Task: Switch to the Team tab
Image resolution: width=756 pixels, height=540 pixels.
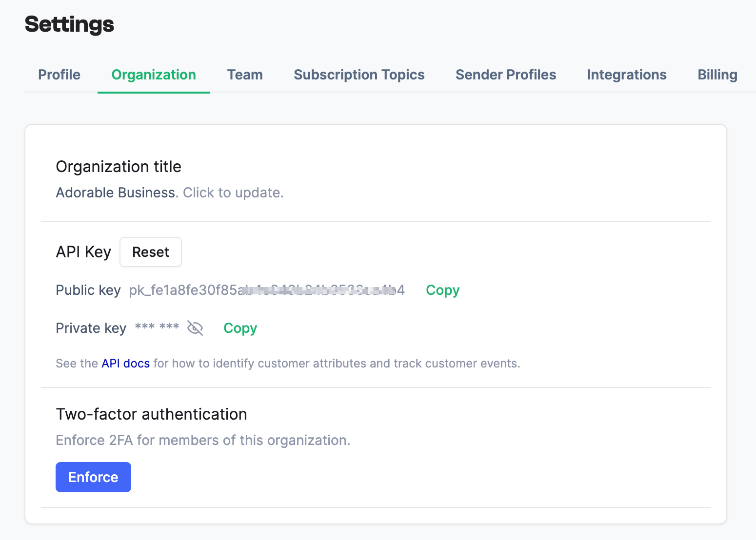Action: pos(245,75)
